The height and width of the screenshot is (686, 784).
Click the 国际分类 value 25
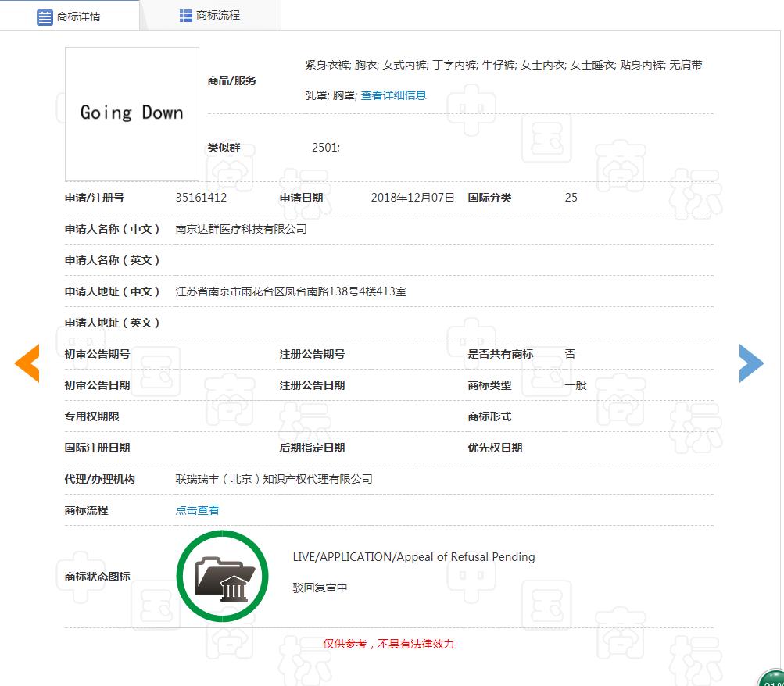(571, 198)
